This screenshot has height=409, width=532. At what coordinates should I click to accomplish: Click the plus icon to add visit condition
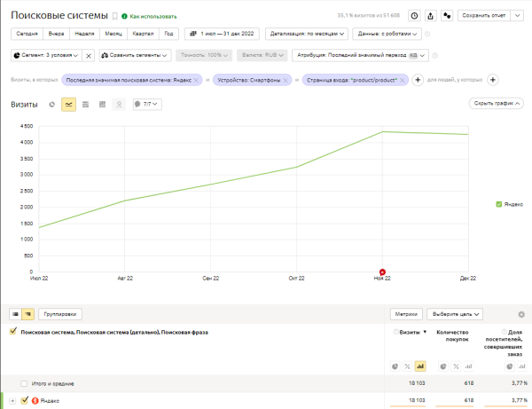point(419,80)
